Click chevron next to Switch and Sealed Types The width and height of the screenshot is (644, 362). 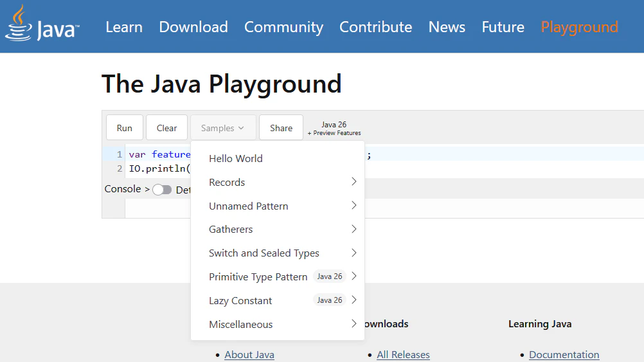click(x=354, y=253)
